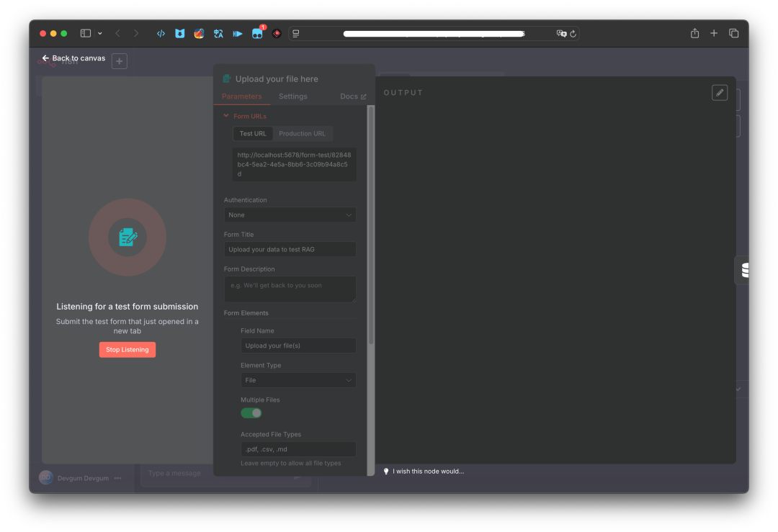Switch to the Settings tab
The width and height of the screenshot is (778, 532).
[292, 96]
